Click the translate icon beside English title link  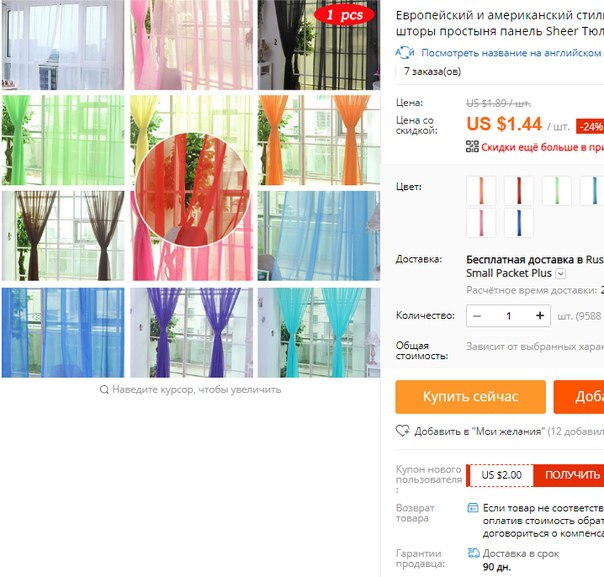[x=405, y=53]
